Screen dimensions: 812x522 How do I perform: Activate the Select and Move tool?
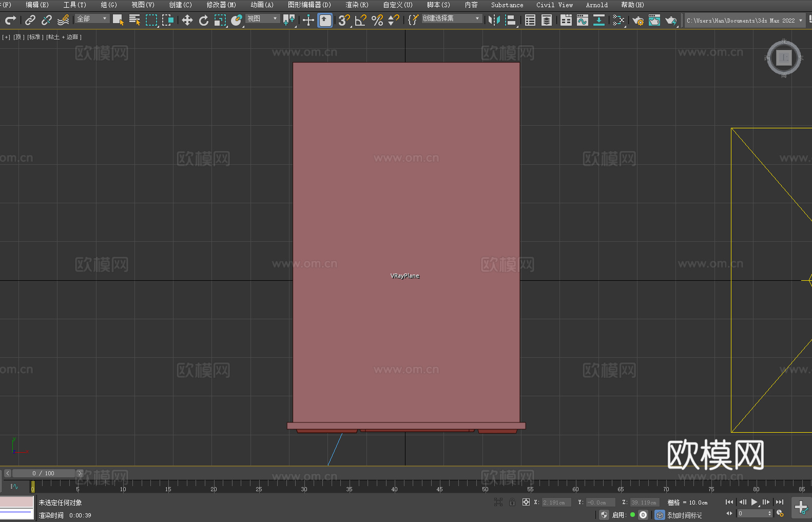pos(187,20)
